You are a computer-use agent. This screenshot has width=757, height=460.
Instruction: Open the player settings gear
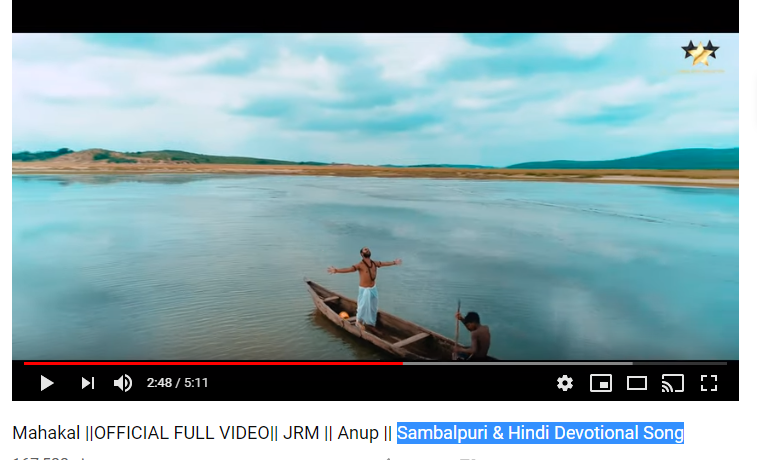(564, 383)
